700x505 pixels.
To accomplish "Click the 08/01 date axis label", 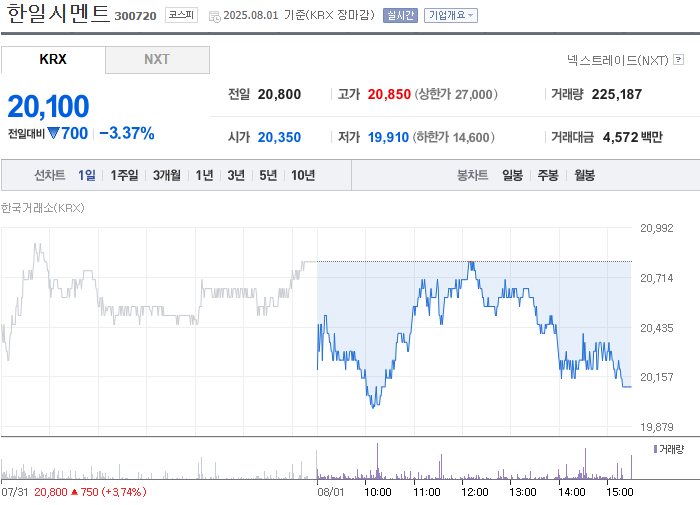I will 331,492.
